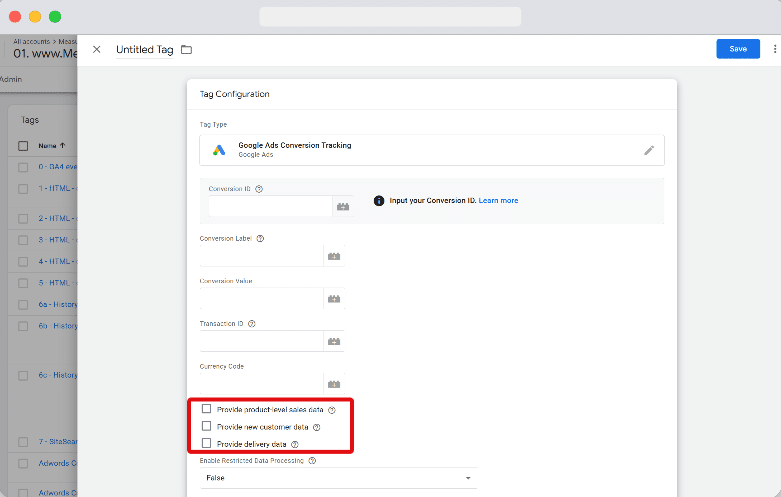
Task: Click the All accounts breadcrumb
Action: point(31,41)
